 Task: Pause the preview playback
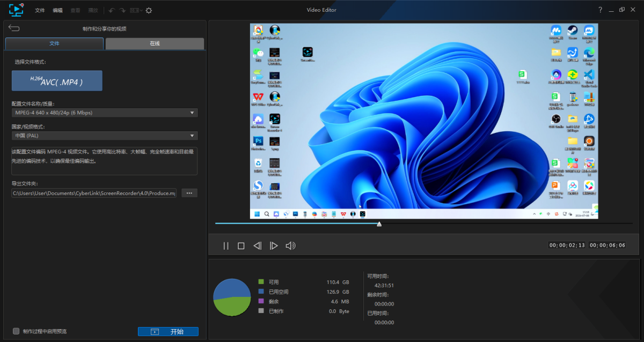click(226, 246)
